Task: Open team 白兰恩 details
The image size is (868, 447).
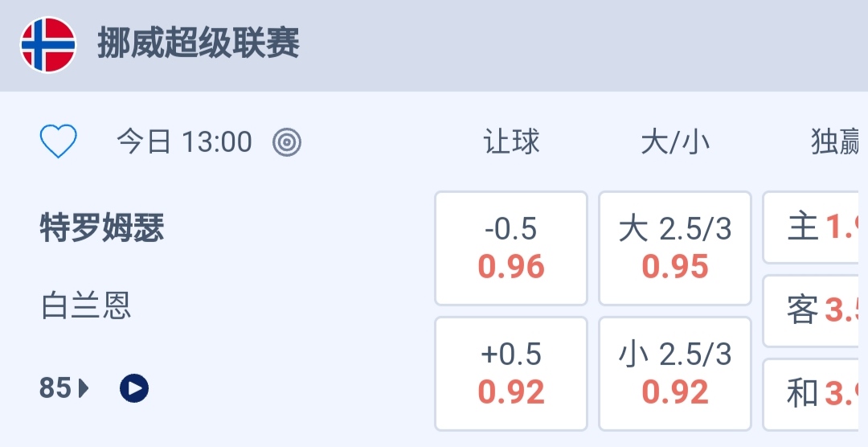Action: click(86, 306)
